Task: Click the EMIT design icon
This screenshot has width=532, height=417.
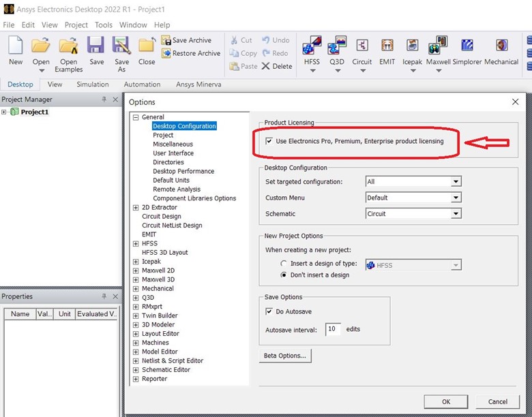Action: click(387, 46)
